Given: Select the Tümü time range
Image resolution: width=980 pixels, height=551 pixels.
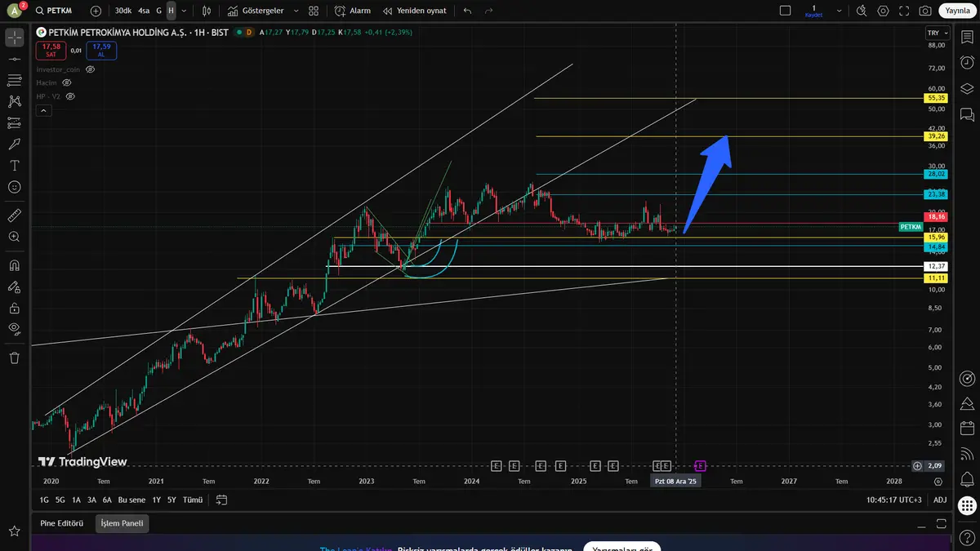Looking at the screenshot, I should click(x=193, y=500).
